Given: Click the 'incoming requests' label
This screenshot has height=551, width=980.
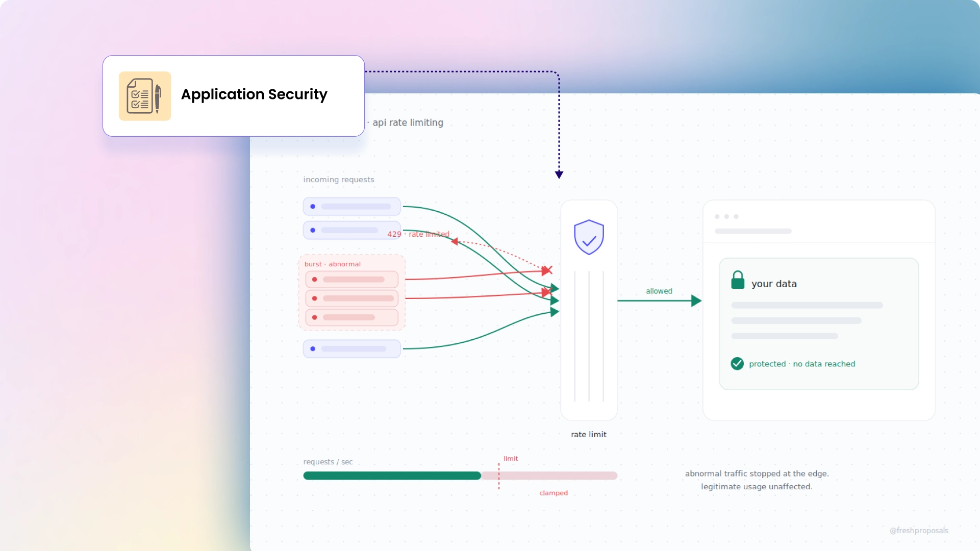Looking at the screenshot, I should point(339,180).
